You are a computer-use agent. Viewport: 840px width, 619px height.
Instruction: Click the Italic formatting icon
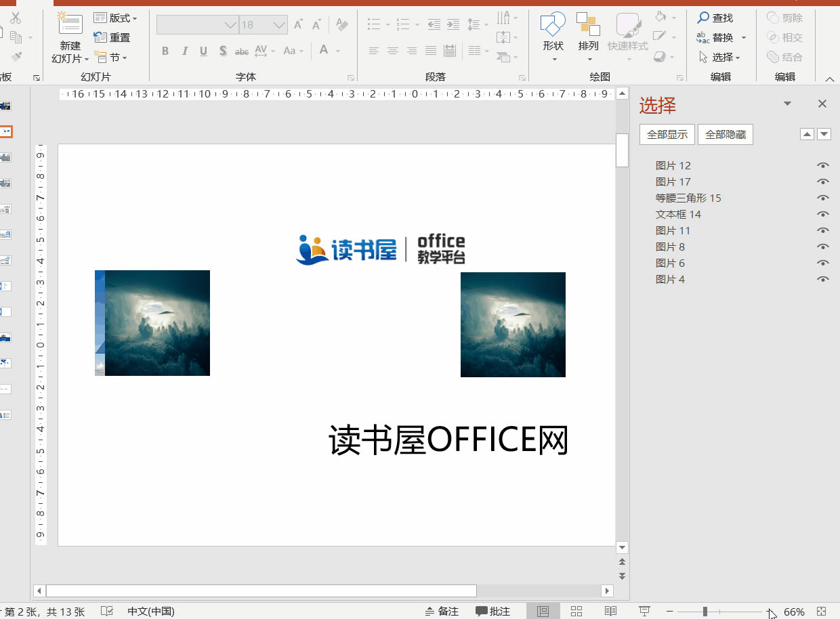tap(184, 51)
